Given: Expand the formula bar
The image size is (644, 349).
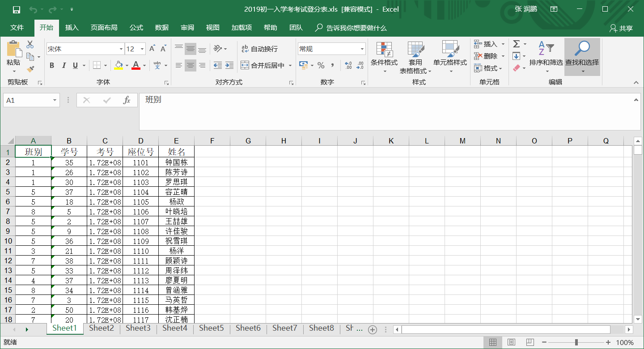Looking at the screenshot, I should pyautogui.click(x=636, y=100).
